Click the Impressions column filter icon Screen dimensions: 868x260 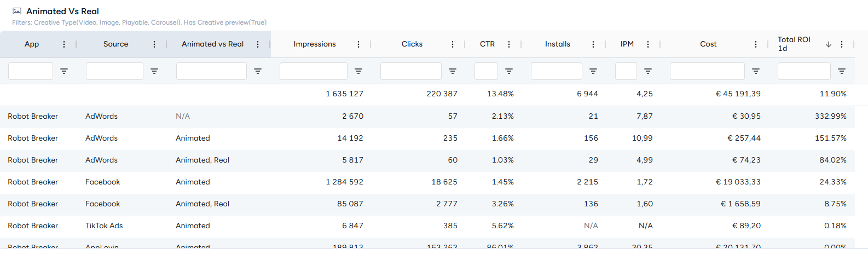[358, 71]
